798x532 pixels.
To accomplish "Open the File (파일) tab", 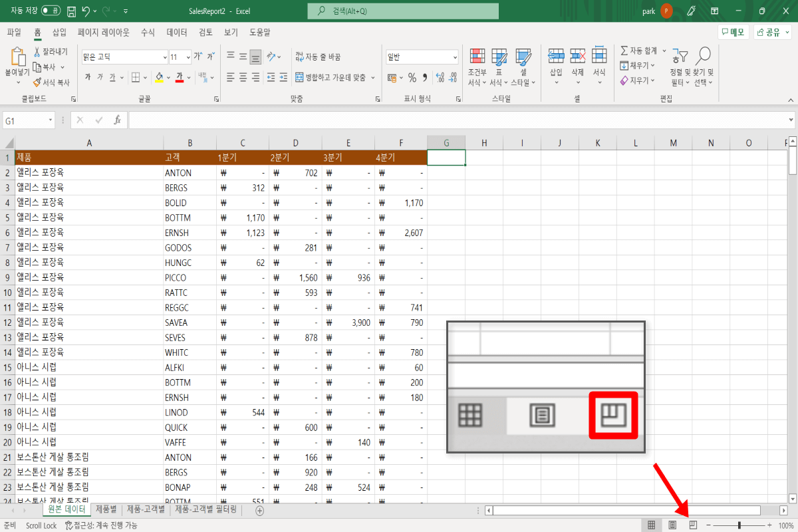I will click(x=14, y=32).
